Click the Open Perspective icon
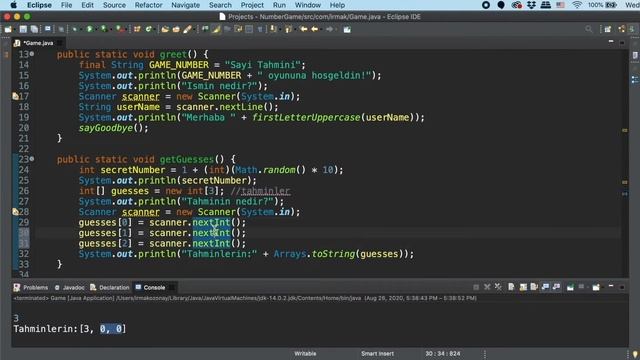640x360 pixels. (608, 29)
